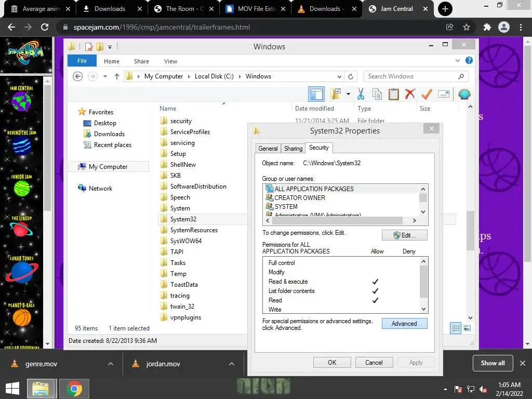Click Show all downloads button
The height and width of the screenshot is (399, 532).
[493, 363]
